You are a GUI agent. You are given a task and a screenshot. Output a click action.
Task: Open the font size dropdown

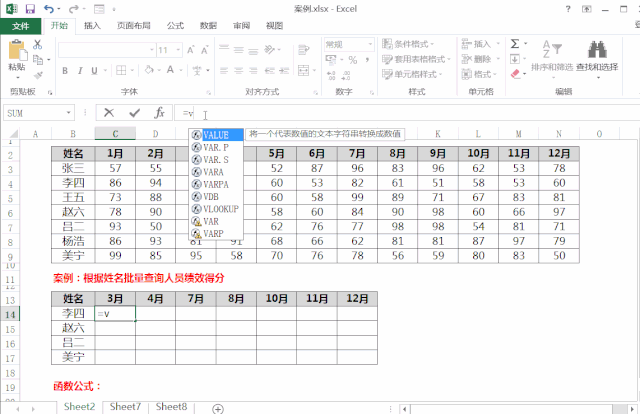coord(178,50)
